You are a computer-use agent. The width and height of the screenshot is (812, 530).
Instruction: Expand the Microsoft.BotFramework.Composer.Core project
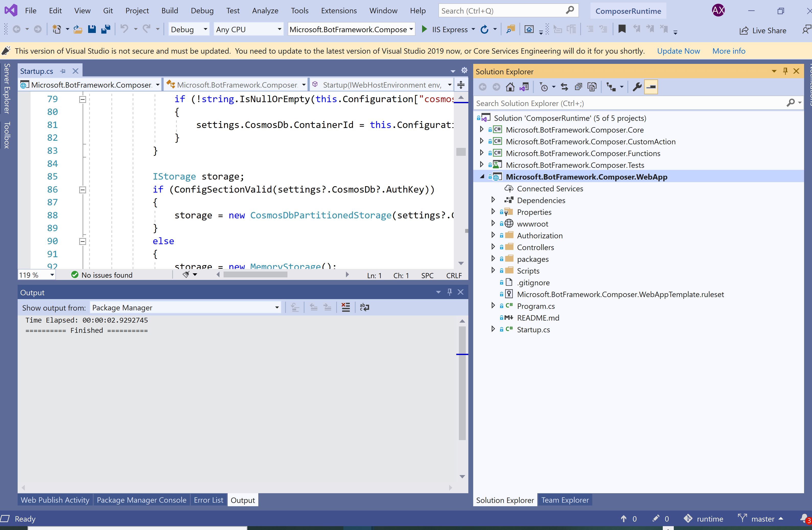pos(481,129)
